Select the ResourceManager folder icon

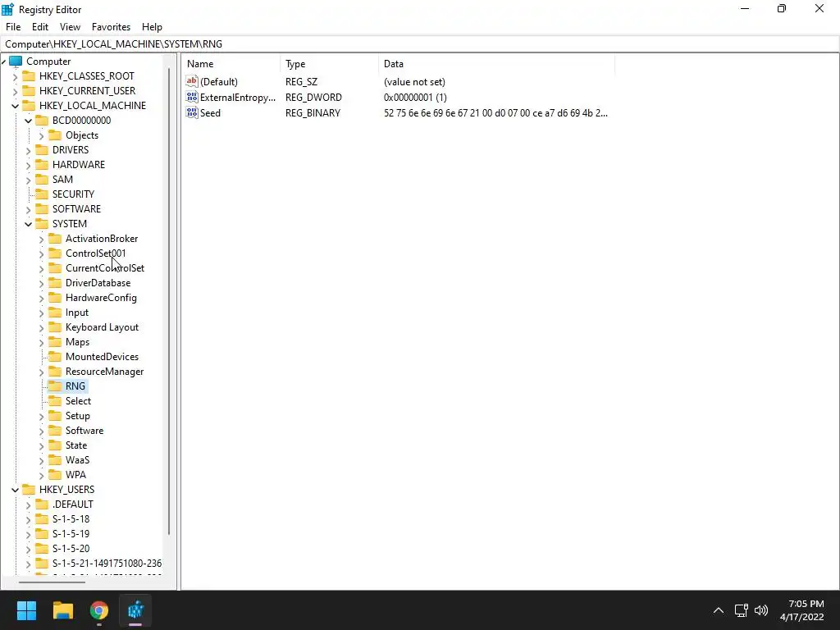(55, 372)
